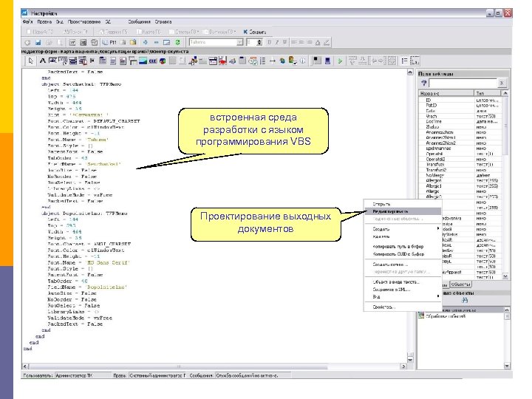Viewport: 532px width, 399px height.
Task: Toggle underline formatting button
Action: point(284,42)
